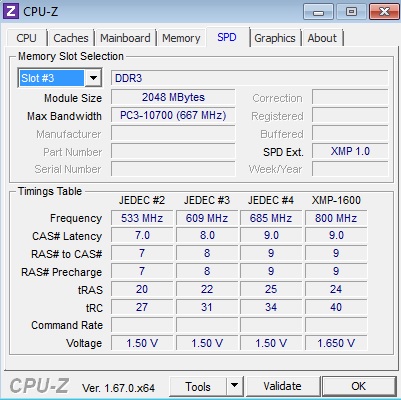The height and width of the screenshot is (400, 401).
Task: Click the tRAS value 24
Action: (x=336, y=289)
